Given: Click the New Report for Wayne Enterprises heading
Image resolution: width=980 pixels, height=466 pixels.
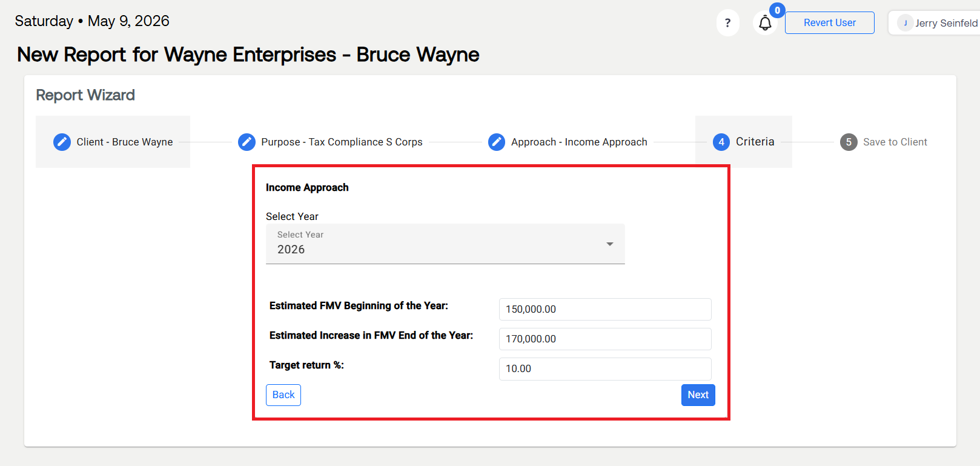Looking at the screenshot, I should pos(248,55).
